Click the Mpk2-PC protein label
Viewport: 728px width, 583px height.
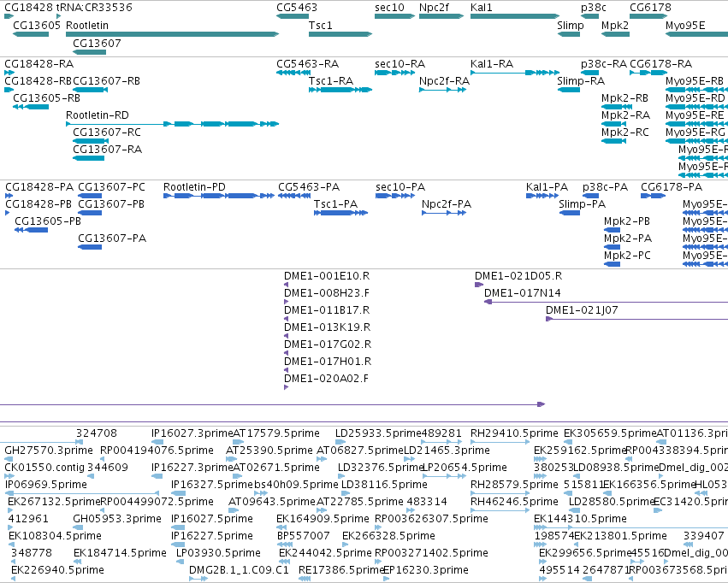coord(627,256)
